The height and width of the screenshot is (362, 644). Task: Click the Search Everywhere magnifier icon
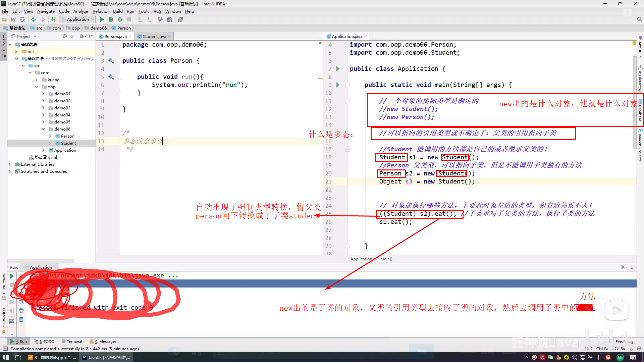(640, 19)
